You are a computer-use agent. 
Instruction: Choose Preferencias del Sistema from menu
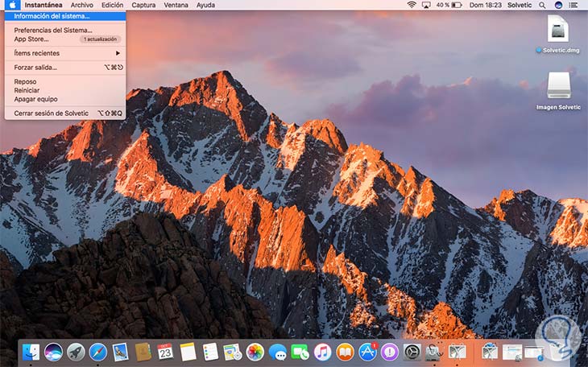(x=53, y=30)
